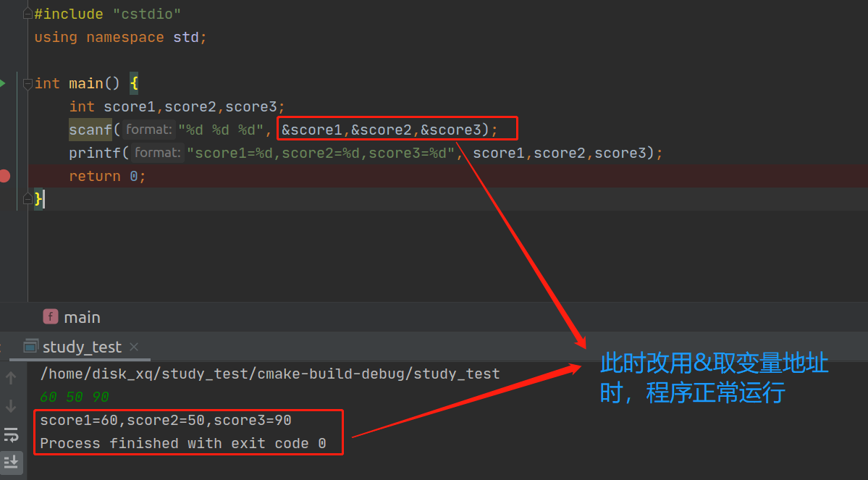Click the green run gutter arrow beside main
Viewport: 868px width, 480px height.
(x=2, y=83)
